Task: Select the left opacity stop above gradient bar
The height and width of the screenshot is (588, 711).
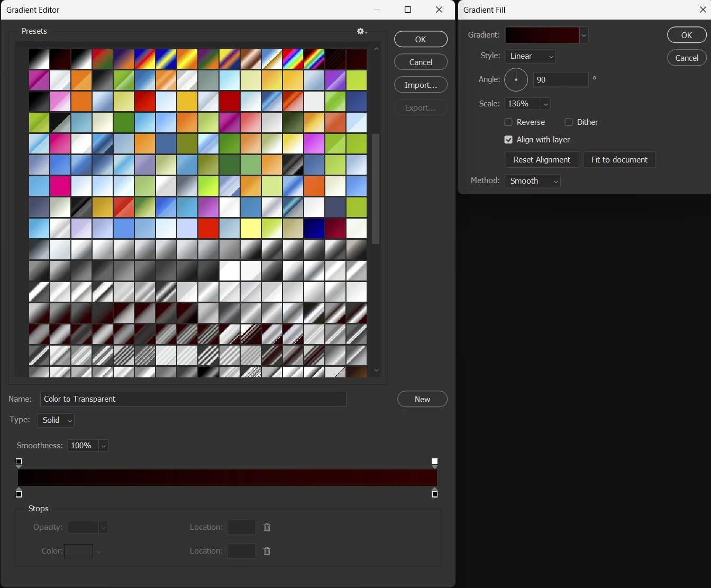Action: click(x=19, y=463)
